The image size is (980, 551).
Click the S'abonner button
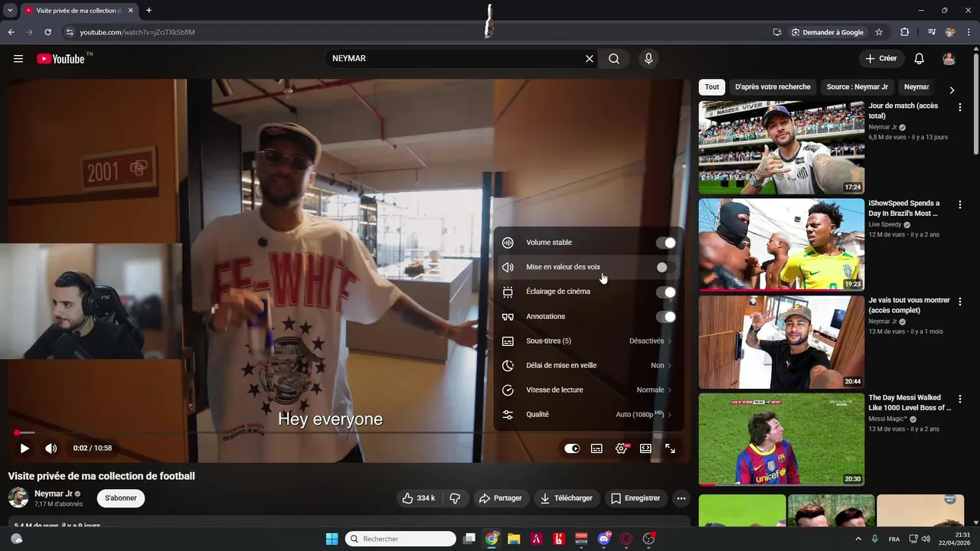(x=121, y=498)
